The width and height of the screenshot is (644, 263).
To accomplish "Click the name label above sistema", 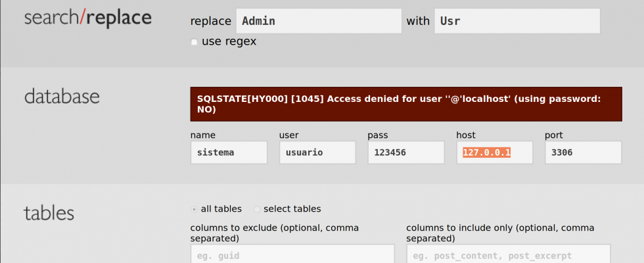I will click(x=203, y=135).
